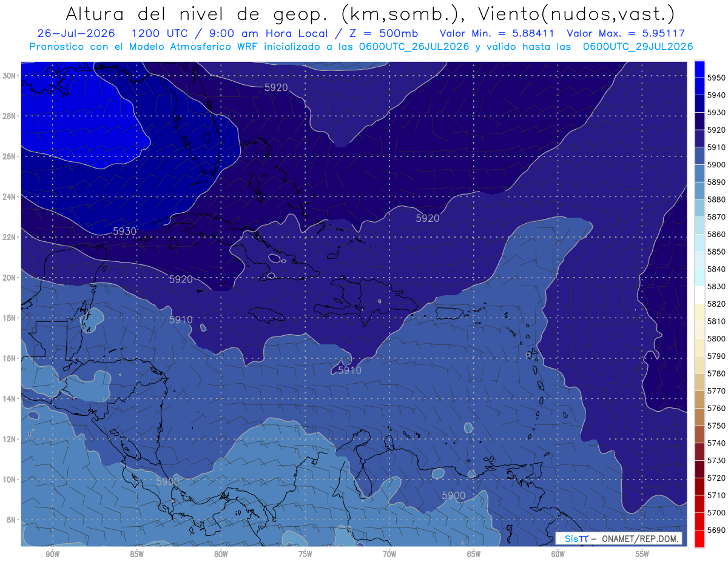Click the 55W longitude axis label
728x562 pixels.
point(642,555)
